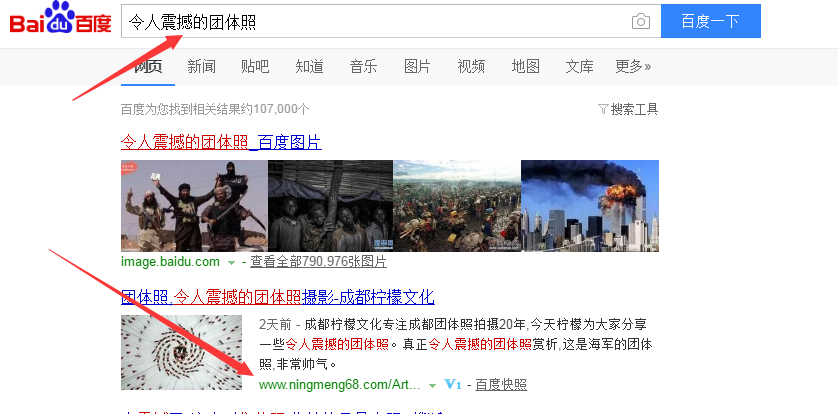Go to the 地图 tab
Screen dimensions: 838x414
[525, 66]
